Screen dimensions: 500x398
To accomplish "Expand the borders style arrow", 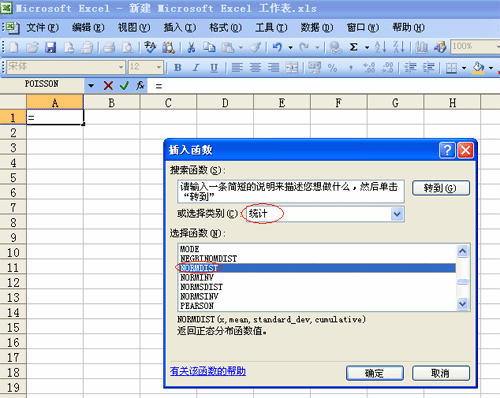I will point(464,68).
